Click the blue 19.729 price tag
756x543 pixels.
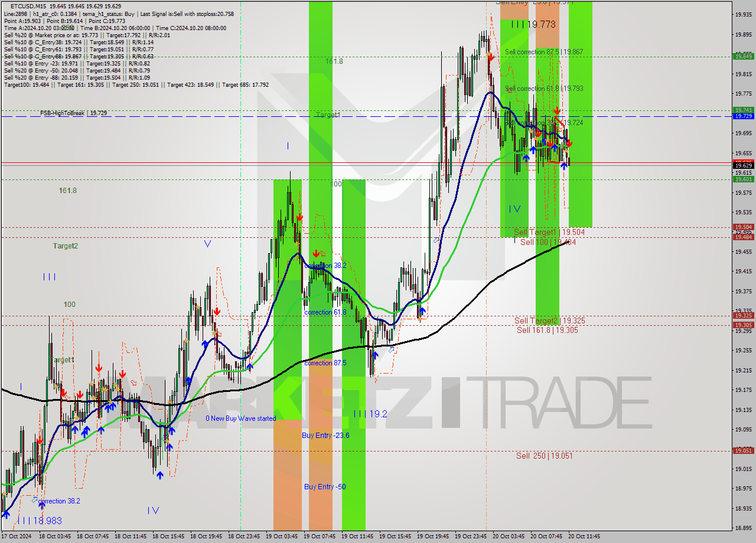coord(743,116)
